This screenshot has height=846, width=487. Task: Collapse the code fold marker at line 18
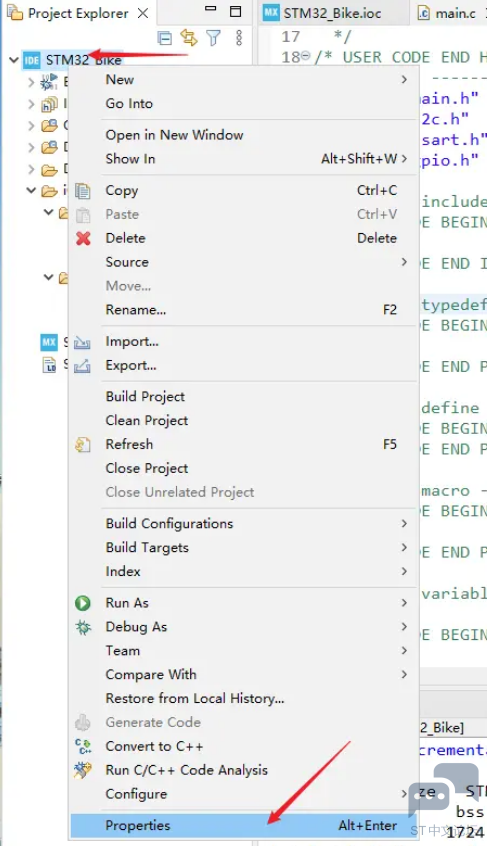point(306,56)
